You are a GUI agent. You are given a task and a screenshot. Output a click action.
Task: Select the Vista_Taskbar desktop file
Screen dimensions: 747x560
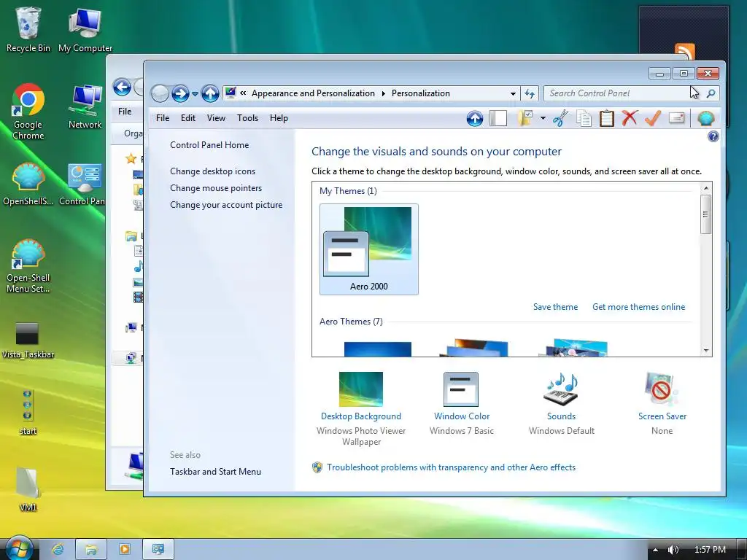[x=28, y=341]
